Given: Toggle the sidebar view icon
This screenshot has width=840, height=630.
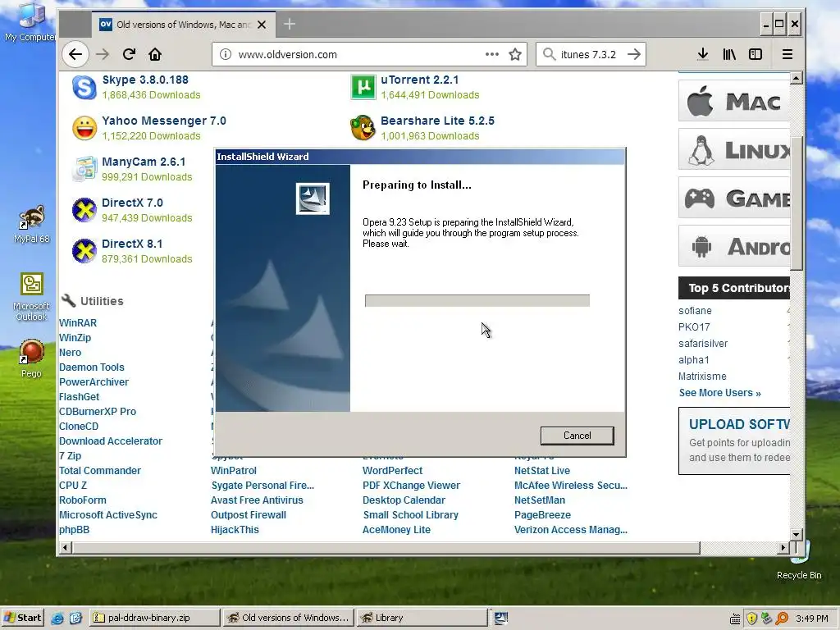Looking at the screenshot, I should point(756,54).
